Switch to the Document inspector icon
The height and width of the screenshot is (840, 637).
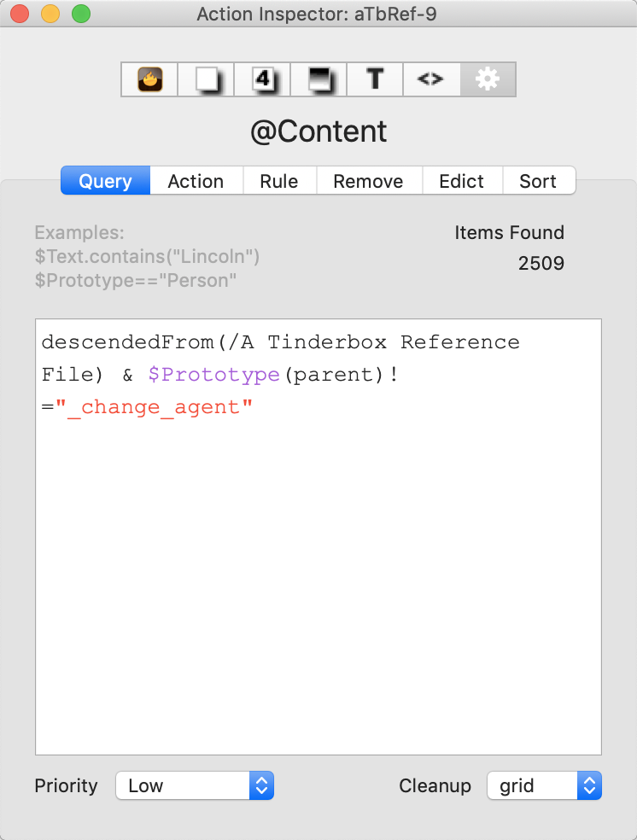(205, 79)
